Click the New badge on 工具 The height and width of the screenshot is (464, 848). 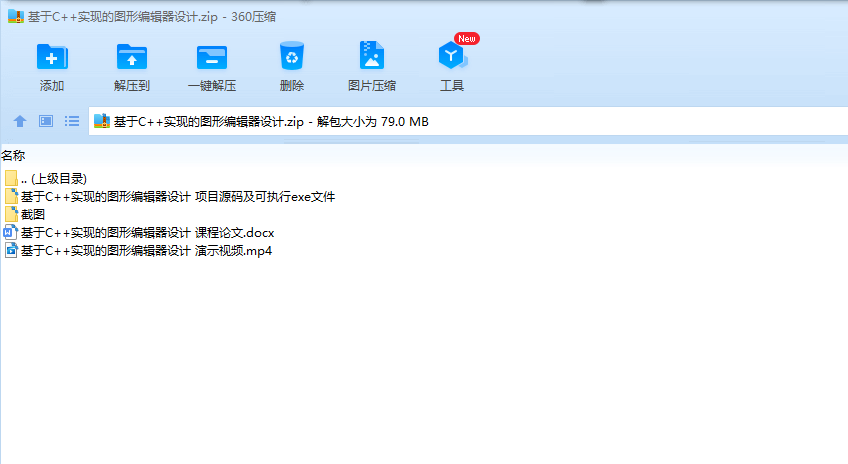467,38
